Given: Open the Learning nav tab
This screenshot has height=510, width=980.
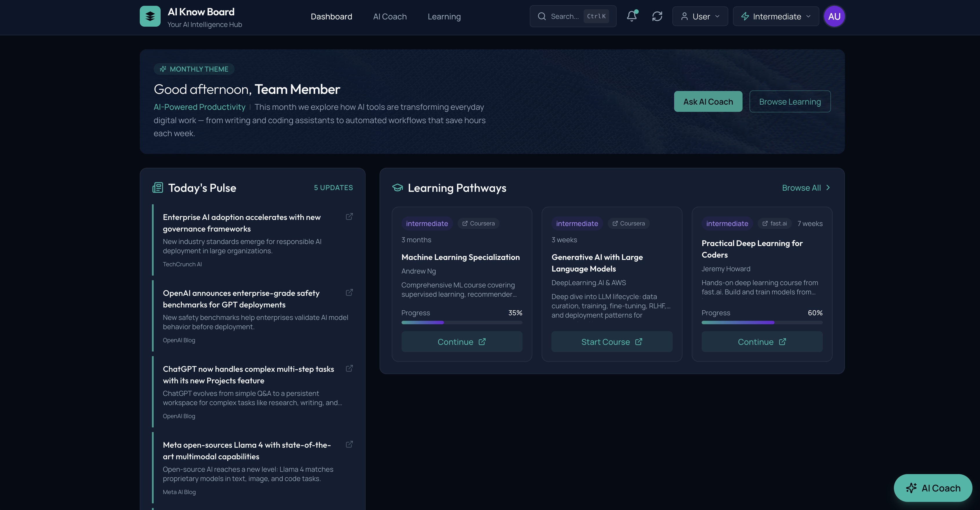Looking at the screenshot, I should [x=444, y=16].
